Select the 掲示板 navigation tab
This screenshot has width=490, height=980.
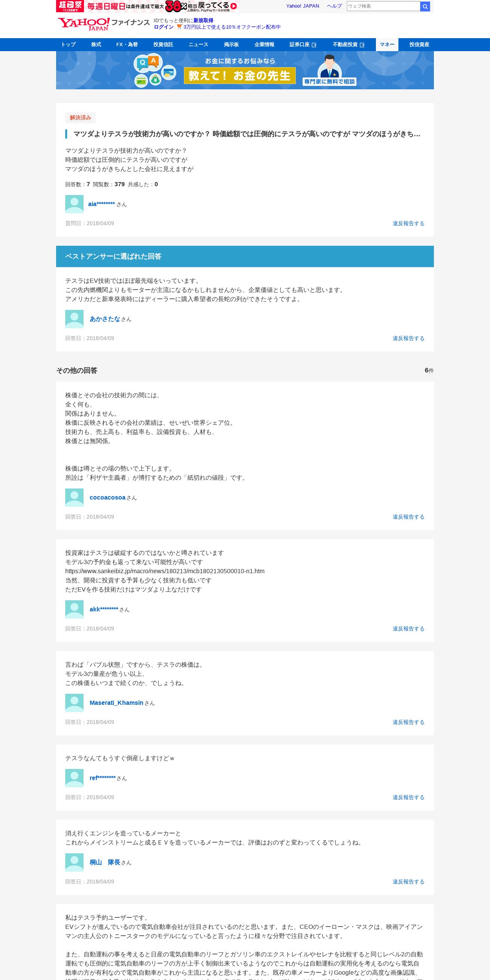pyautogui.click(x=231, y=45)
